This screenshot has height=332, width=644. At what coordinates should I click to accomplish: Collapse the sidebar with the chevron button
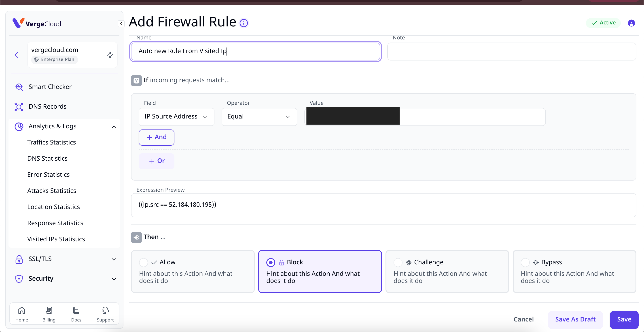[121, 24]
